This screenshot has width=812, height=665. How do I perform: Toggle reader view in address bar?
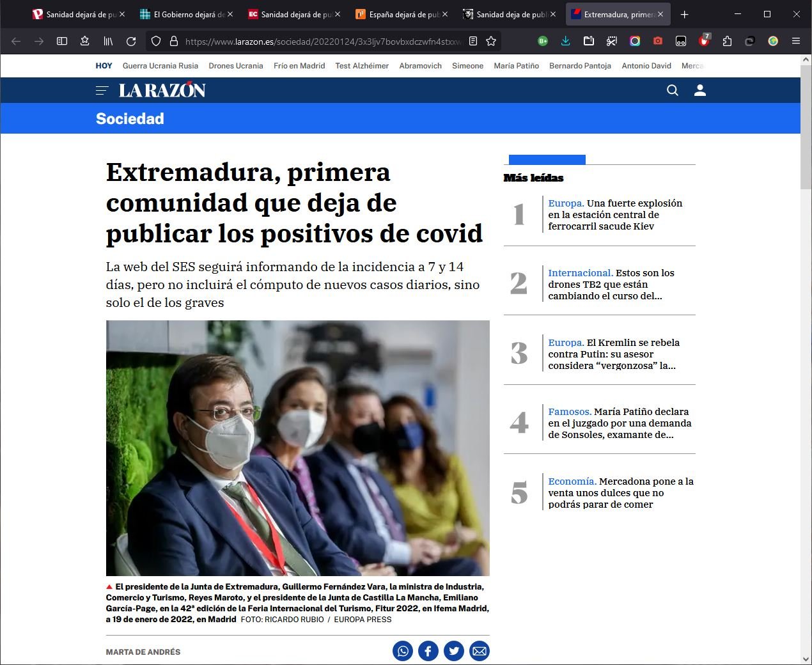click(x=473, y=41)
